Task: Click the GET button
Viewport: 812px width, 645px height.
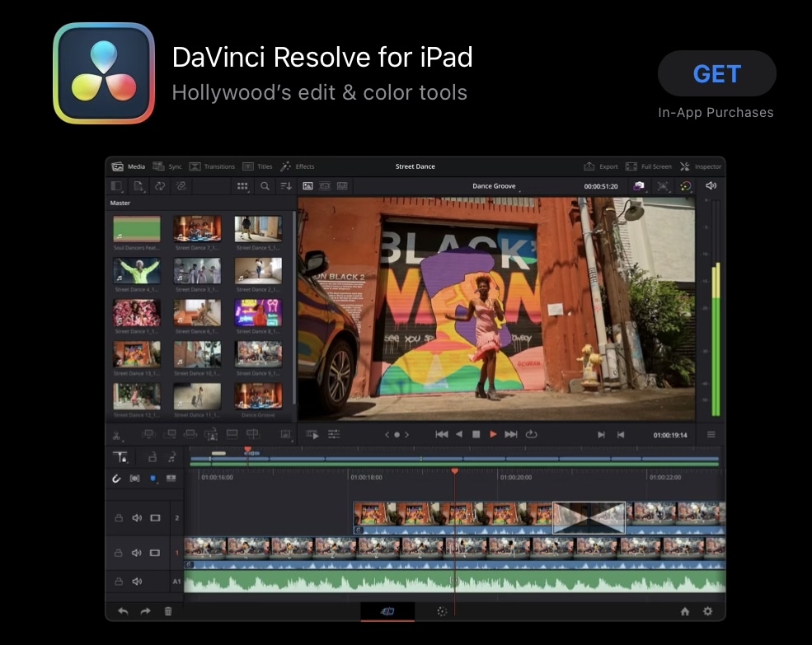Action: (716, 73)
